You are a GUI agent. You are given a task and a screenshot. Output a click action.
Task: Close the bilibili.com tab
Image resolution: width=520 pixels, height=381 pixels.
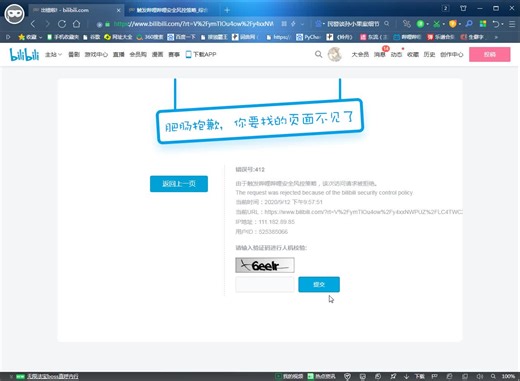[118, 10]
